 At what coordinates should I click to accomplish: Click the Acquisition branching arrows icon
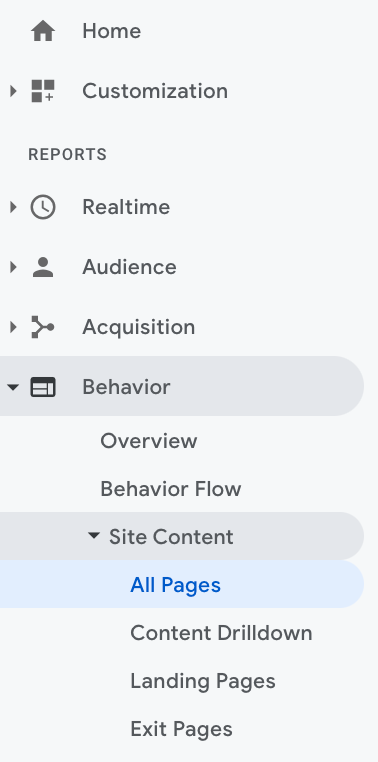pyautogui.click(x=43, y=327)
